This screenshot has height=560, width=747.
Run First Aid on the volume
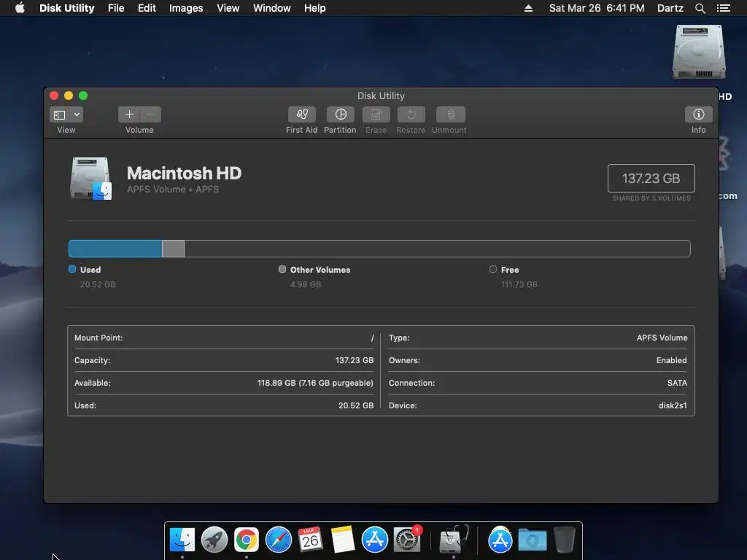[301, 114]
